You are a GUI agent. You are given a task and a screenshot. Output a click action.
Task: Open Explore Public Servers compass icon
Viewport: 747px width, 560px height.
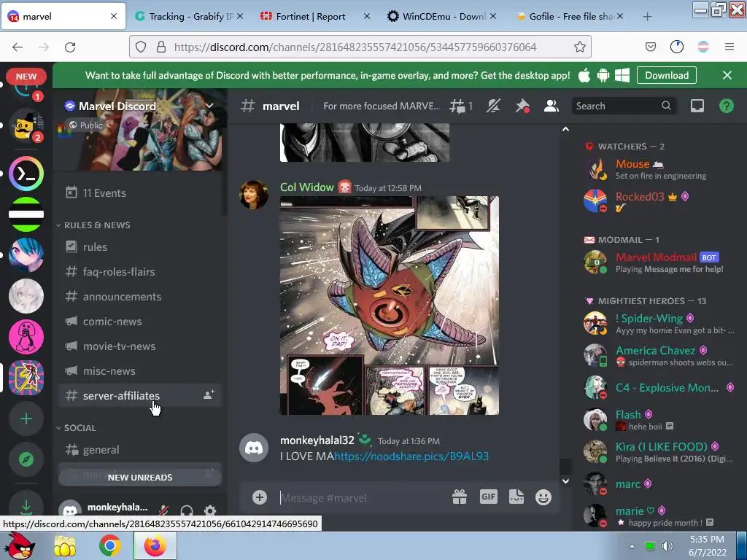tap(26, 459)
